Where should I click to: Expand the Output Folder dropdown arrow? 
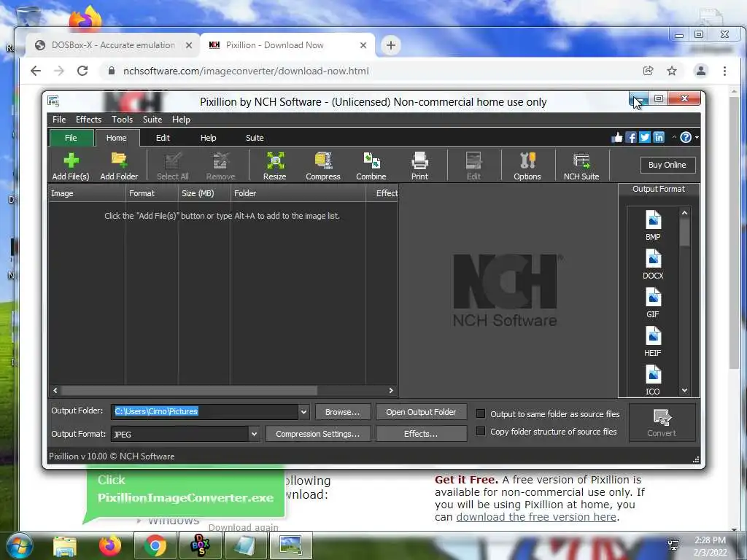303,412
